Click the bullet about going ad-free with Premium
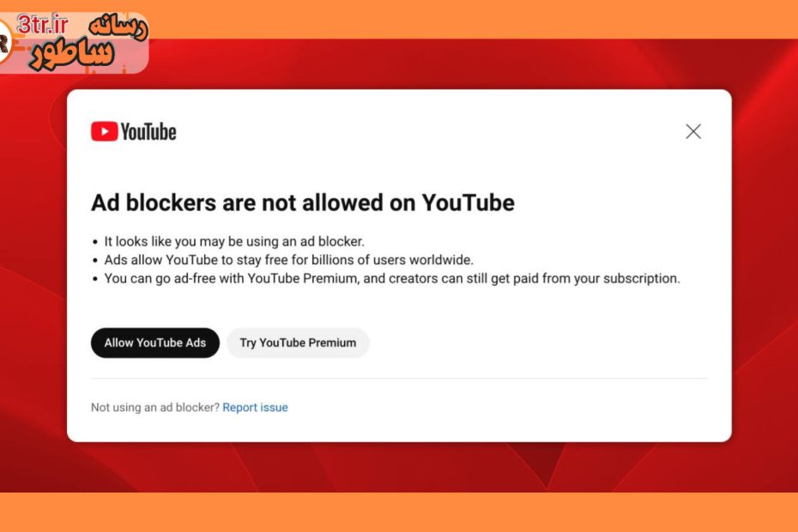The image size is (798, 532). pyautogui.click(x=391, y=278)
